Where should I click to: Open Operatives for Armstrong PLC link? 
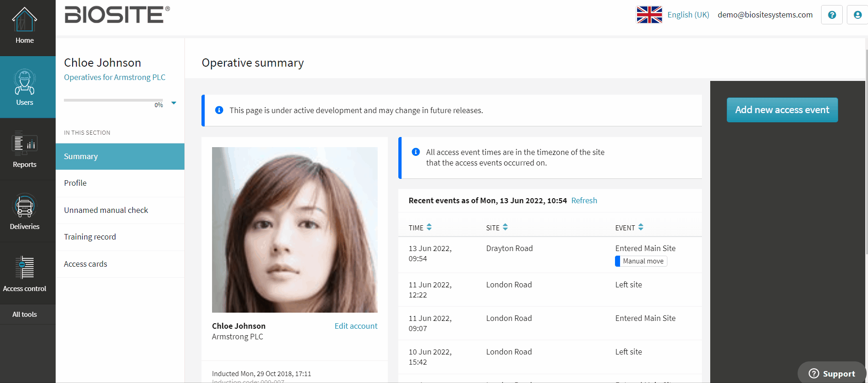(x=115, y=77)
